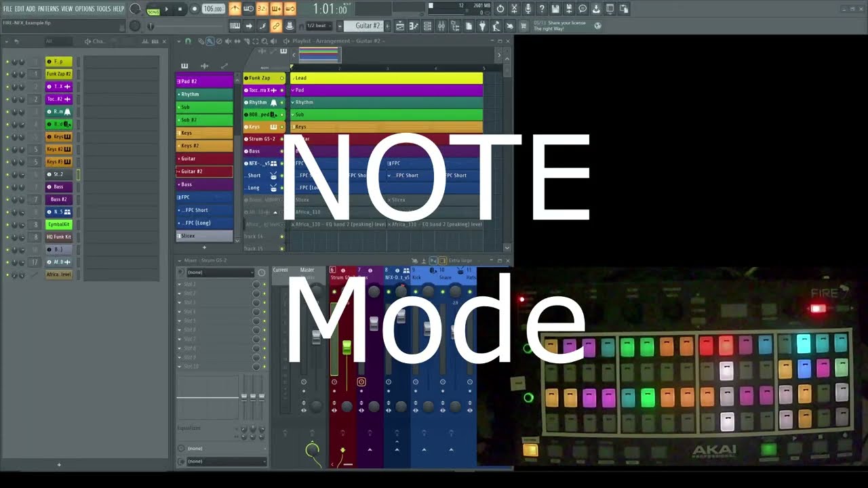Viewport: 868px width, 488px height.
Task: Open the tempo tapper icon
Action: click(x=496, y=26)
